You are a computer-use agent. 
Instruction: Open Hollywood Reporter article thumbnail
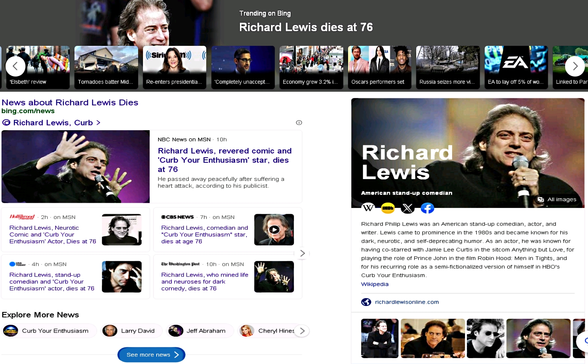[122, 230]
